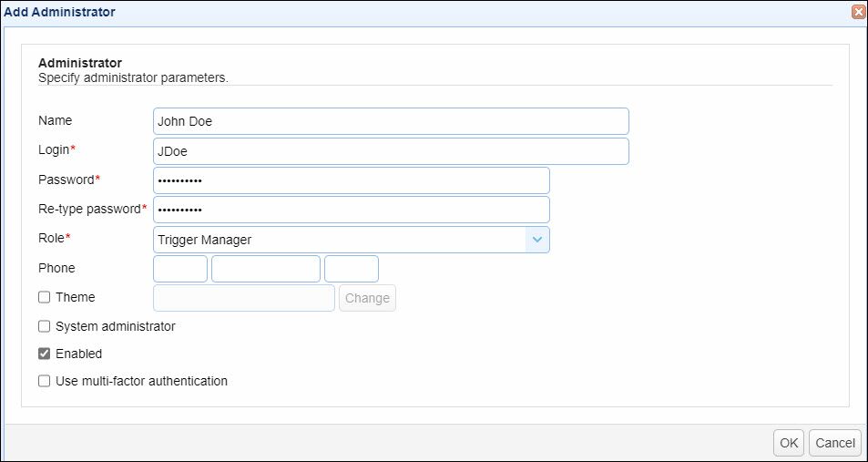Confirm the dialog with OK
Viewport: 868px width, 462px height.
point(789,443)
